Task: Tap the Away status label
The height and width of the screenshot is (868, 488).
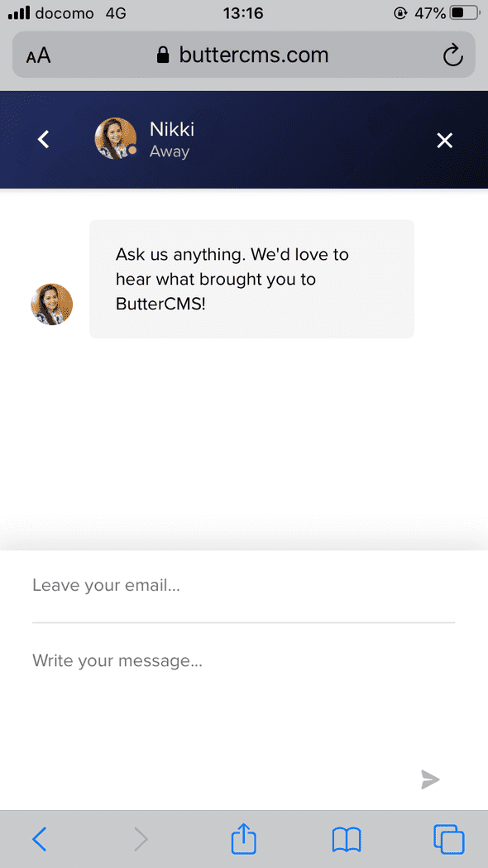Action: tap(170, 151)
